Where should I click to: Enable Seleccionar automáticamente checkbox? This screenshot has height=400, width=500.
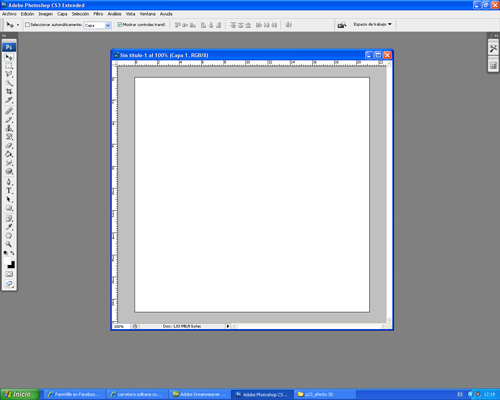(x=28, y=25)
